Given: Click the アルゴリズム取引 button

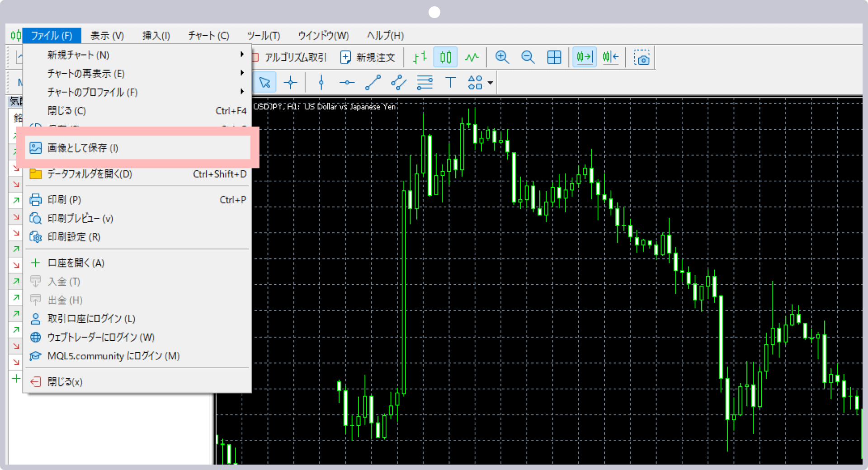Looking at the screenshot, I should coord(289,57).
